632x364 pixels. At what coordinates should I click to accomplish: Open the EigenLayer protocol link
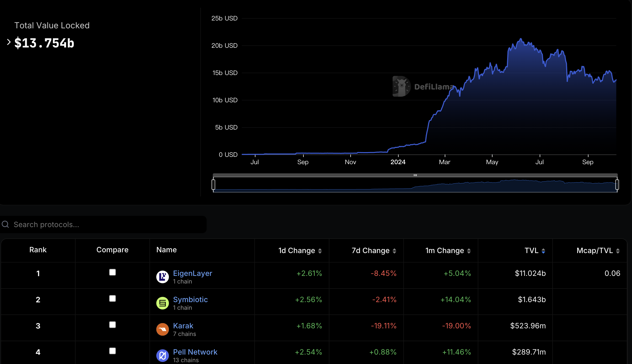[x=192, y=273]
